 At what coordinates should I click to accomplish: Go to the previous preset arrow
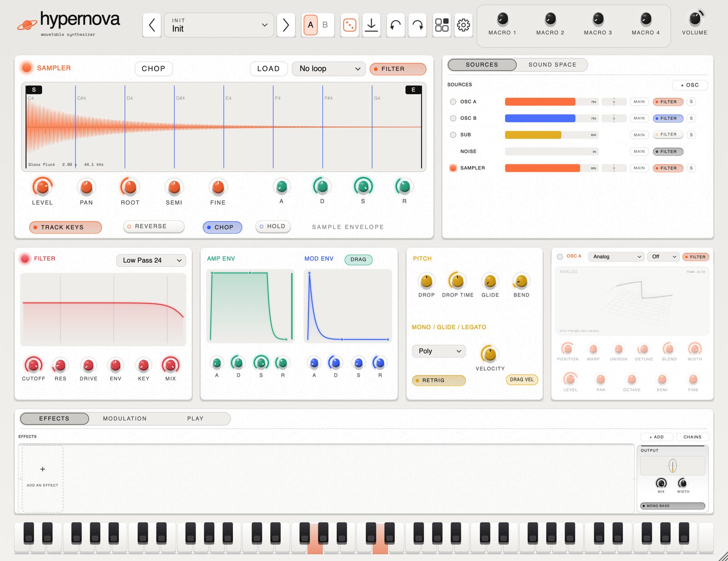(152, 25)
